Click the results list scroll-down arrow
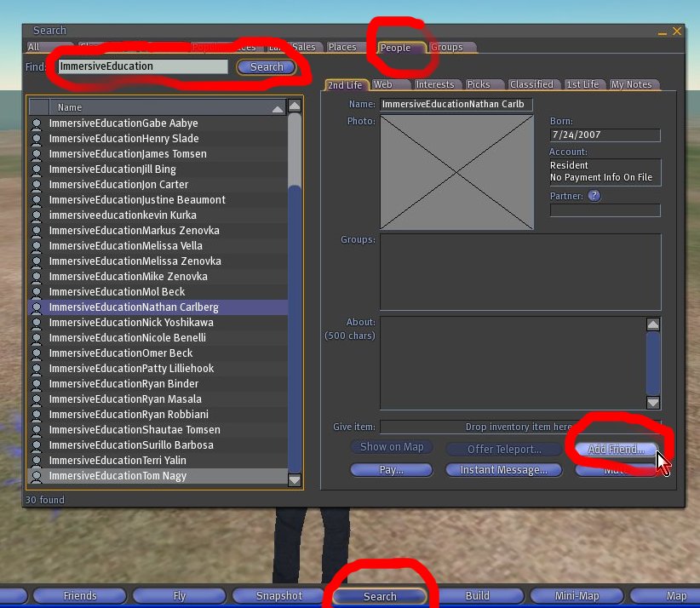This screenshot has width=700, height=608. click(x=295, y=479)
